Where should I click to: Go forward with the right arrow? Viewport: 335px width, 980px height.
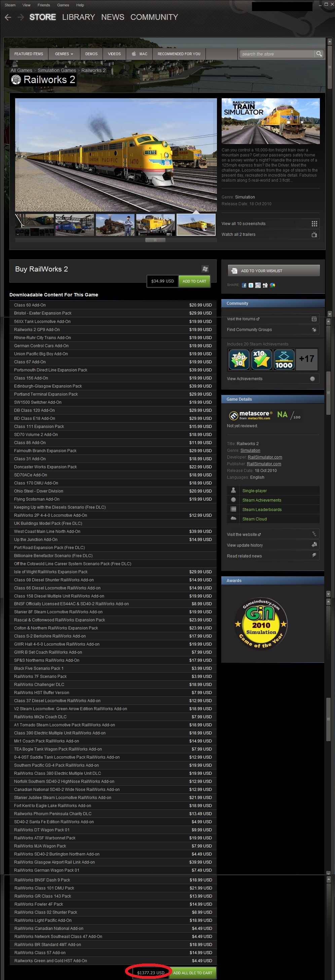click(x=21, y=17)
